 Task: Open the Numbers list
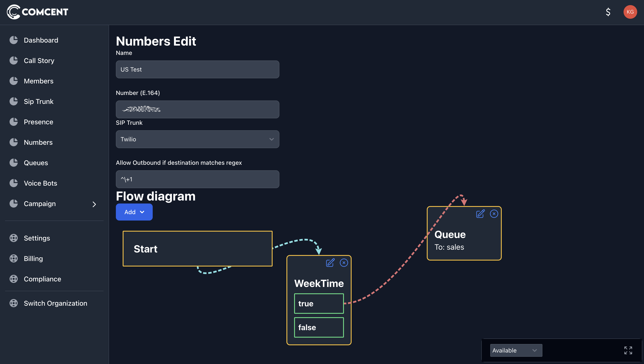click(38, 142)
